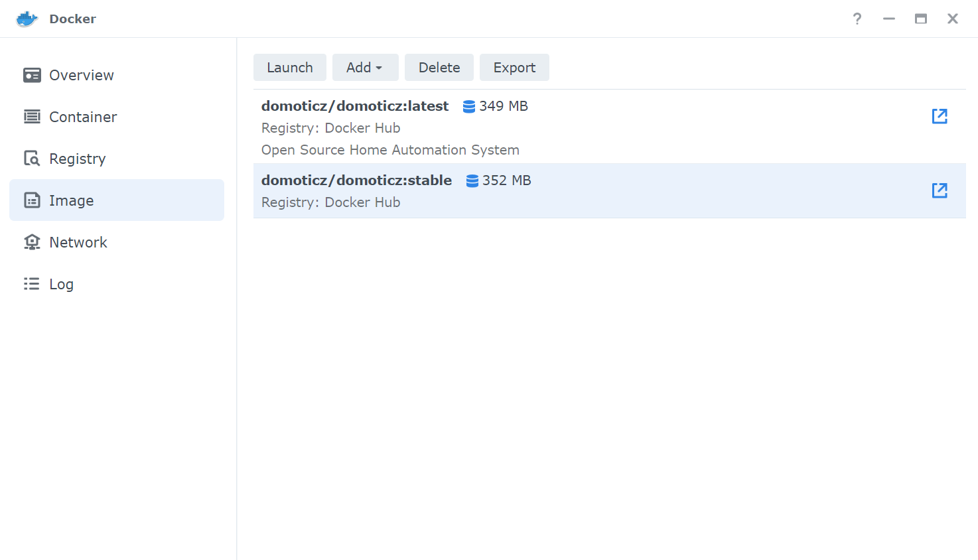The width and height of the screenshot is (978, 560).
Task: Click the Registry magnifier sidebar icon
Action: click(x=32, y=159)
